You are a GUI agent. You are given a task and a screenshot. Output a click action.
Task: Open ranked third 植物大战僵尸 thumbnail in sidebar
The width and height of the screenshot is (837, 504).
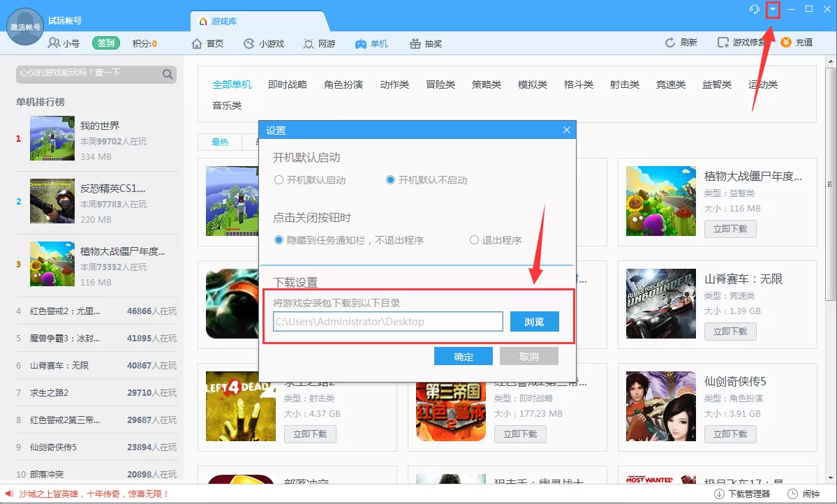coord(52,264)
